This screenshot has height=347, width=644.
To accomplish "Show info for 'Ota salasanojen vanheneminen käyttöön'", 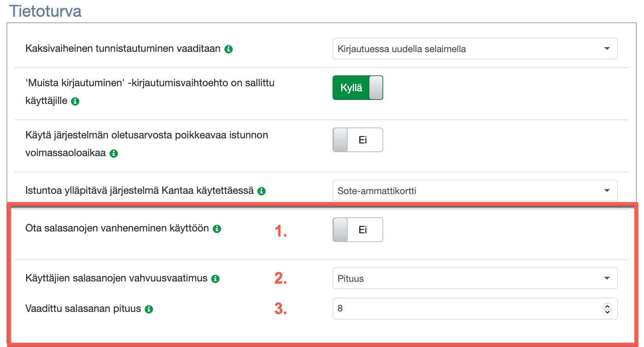I will click(x=217, y=229).
